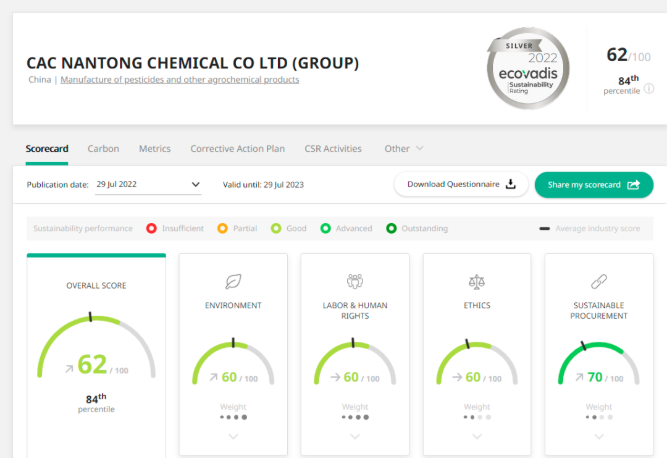Click the EcoVadis Silver 2022 medal badge

530,68
